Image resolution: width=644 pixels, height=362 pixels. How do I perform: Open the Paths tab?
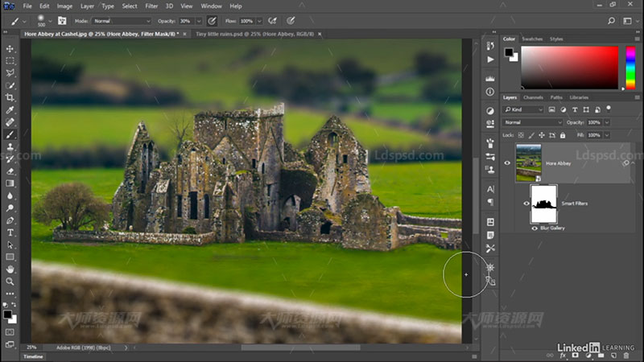(556, 97)
